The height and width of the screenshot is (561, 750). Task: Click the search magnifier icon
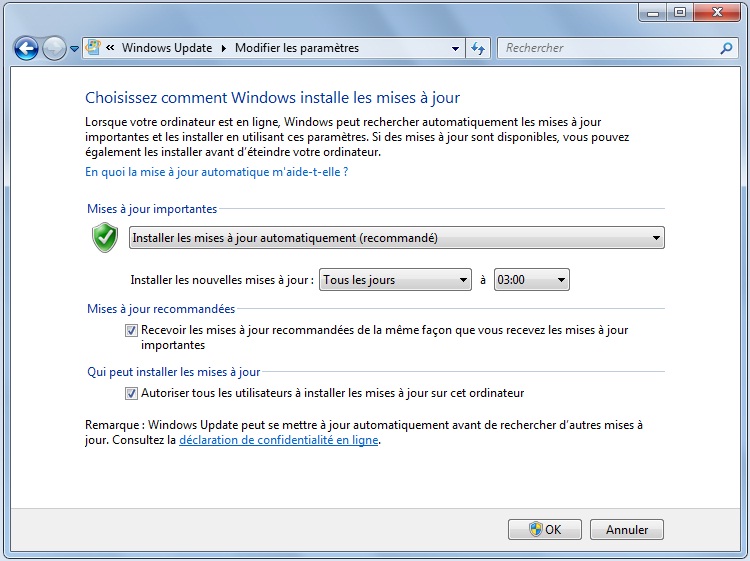[726, 48]
